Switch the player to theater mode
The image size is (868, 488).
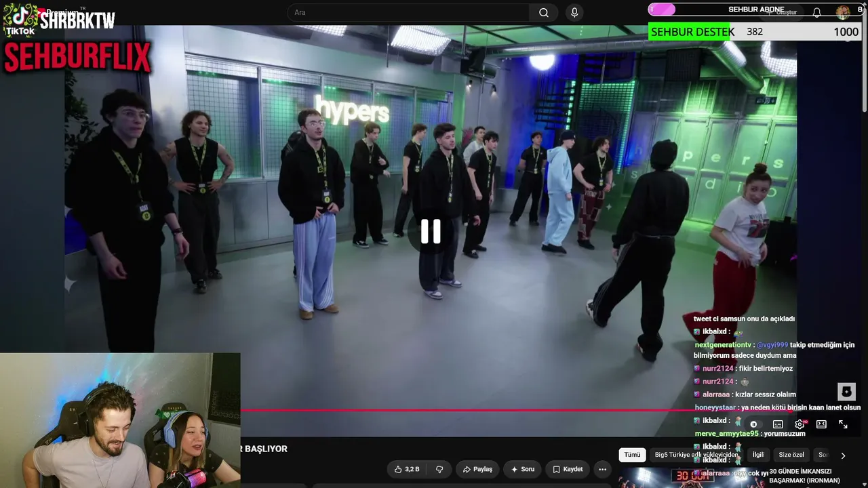(x=821, y=424)
